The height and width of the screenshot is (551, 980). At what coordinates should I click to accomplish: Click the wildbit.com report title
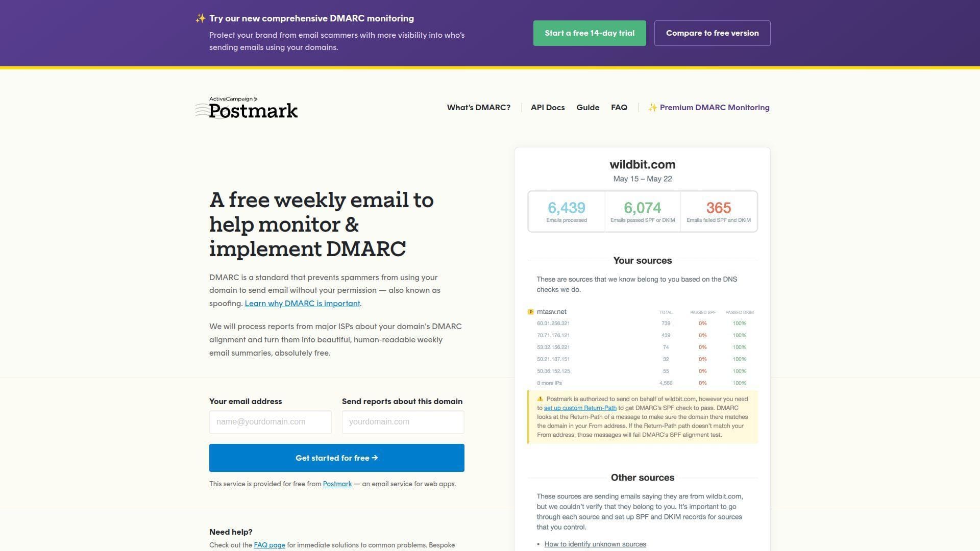(643, 165)
